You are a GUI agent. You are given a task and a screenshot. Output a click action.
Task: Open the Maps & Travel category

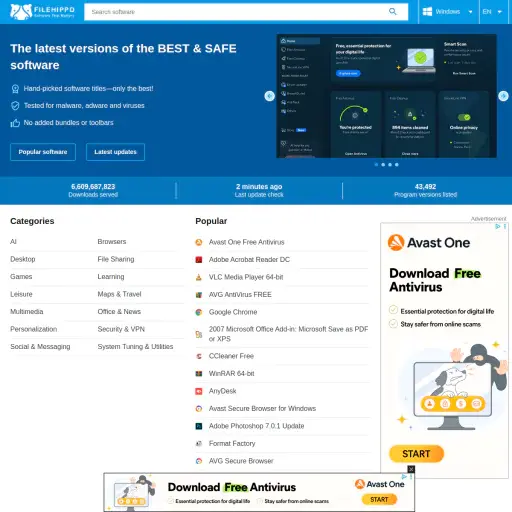tap(119, 294)
